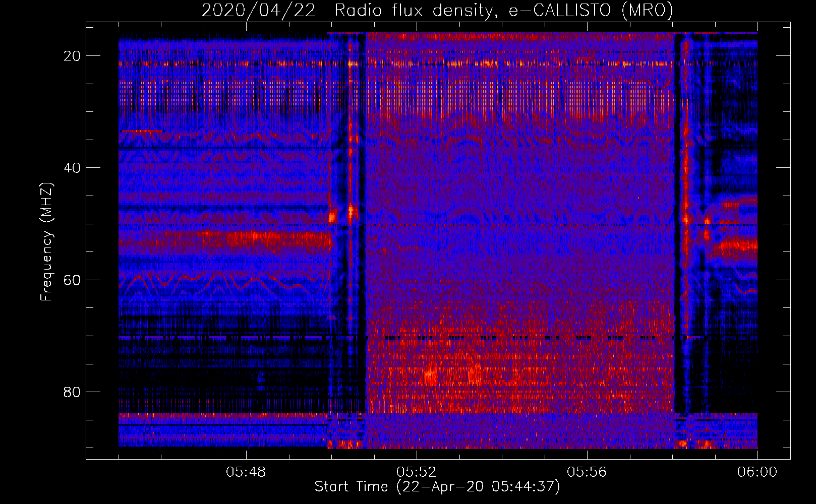Click the 'Frequency (MHZ)' axis label
This screenshot has width=816, height=504.
coord(46,241)
